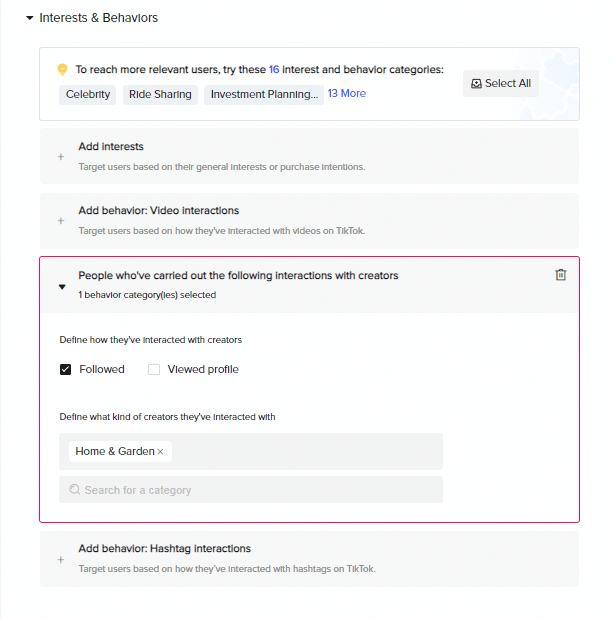This screenshot has width=613, height=620.
Task: Click the Search for a category field
Action: click(251, 490)
